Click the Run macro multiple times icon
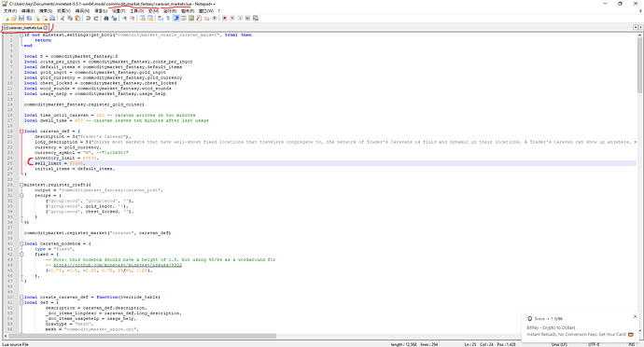644x347 pixels. tap(247, 18)
